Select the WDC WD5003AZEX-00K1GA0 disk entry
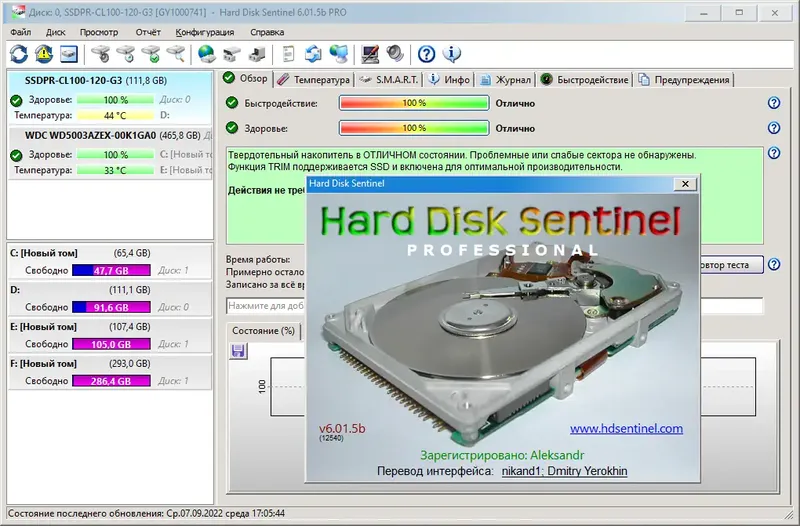 110,153
